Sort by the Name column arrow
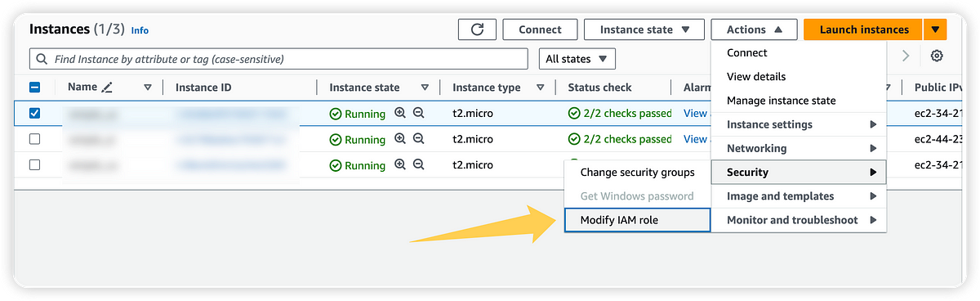 [x=148, y=88]
